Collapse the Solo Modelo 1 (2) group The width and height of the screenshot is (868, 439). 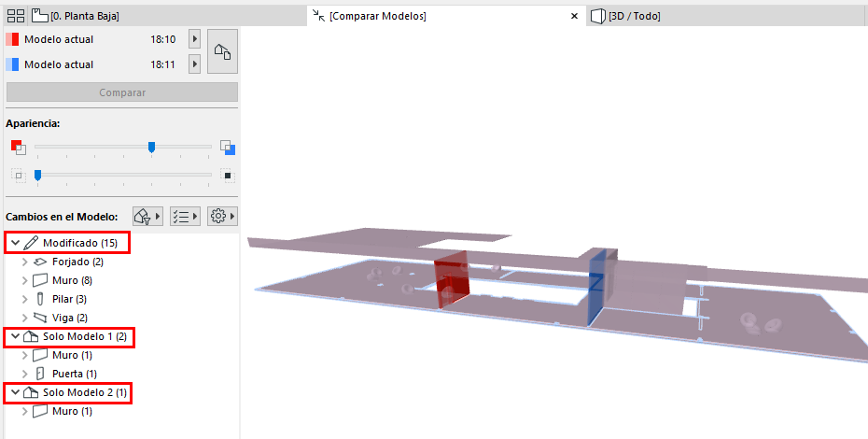coord(16,336)
